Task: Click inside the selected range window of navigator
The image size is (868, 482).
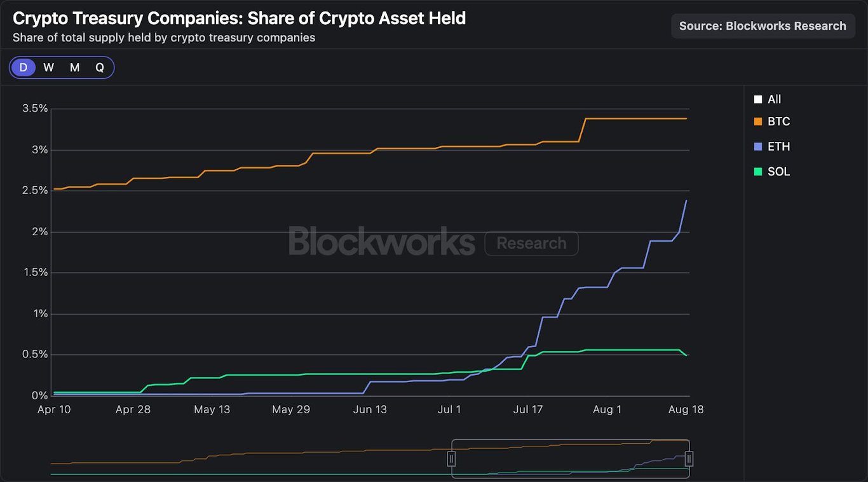Action: coord(570,458)
